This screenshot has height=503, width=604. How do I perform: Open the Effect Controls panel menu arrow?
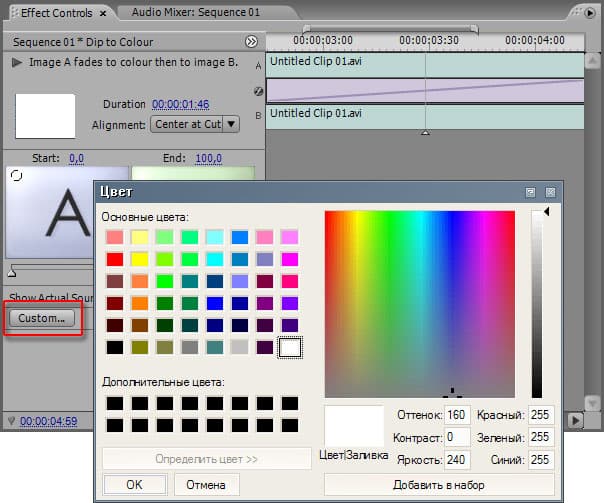[589, 13]
